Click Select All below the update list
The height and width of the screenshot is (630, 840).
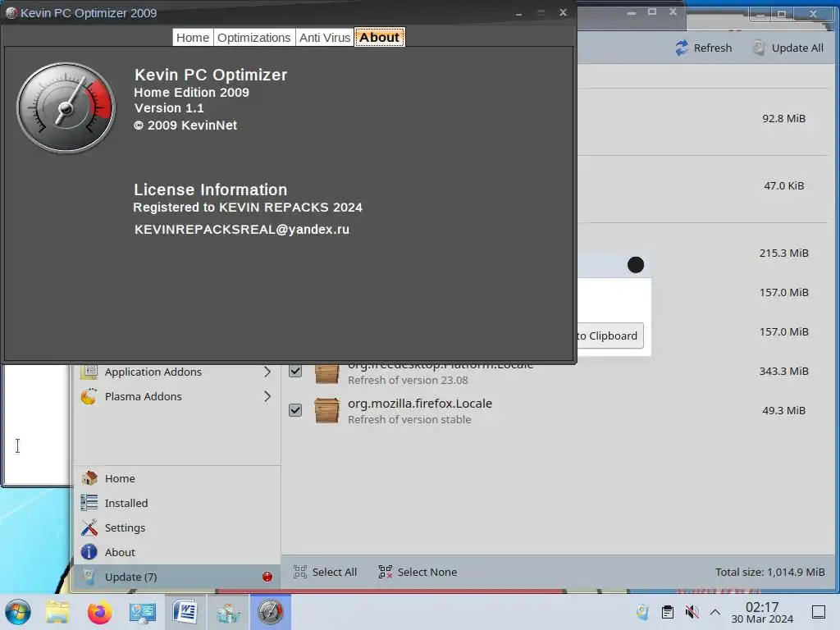[x=325, y=572]
